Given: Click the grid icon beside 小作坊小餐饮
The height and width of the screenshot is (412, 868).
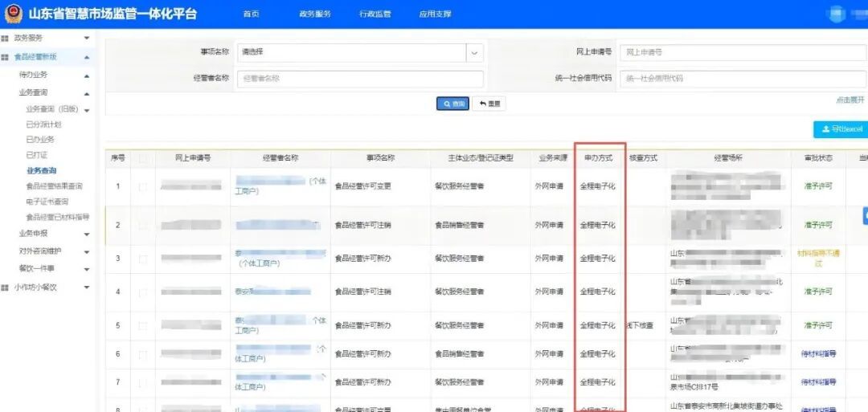Looking at the screenshot, I should point(5,287).
